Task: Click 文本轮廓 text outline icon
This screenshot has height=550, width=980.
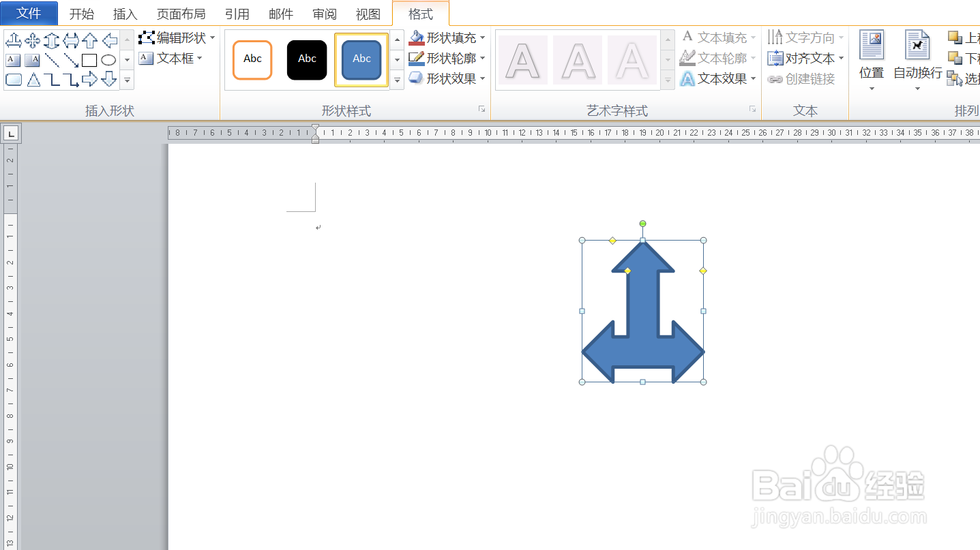Action: pyautogui.click(x=687, y=59)
